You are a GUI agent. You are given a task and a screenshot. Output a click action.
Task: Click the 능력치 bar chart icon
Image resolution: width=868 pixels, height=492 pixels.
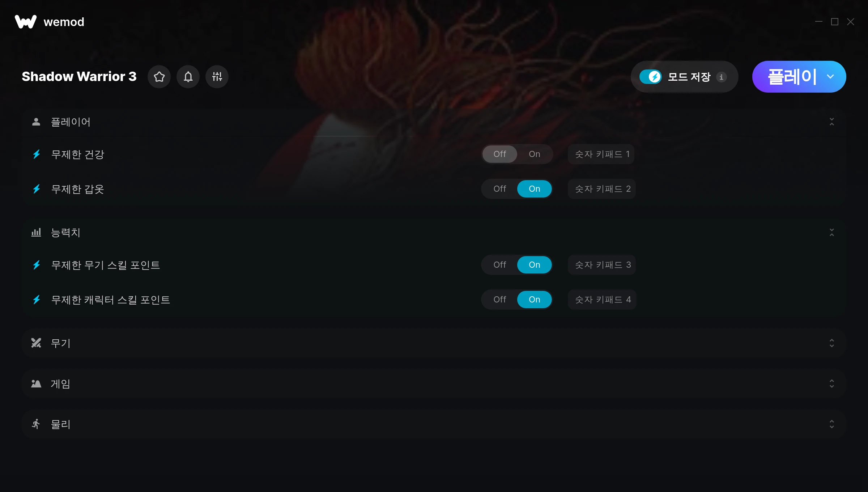(36, 232)
